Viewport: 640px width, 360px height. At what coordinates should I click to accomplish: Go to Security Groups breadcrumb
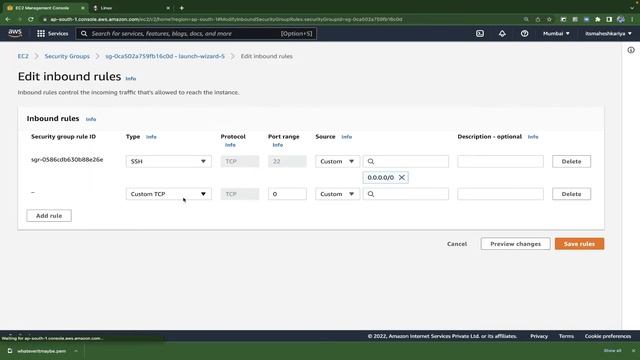67,56
